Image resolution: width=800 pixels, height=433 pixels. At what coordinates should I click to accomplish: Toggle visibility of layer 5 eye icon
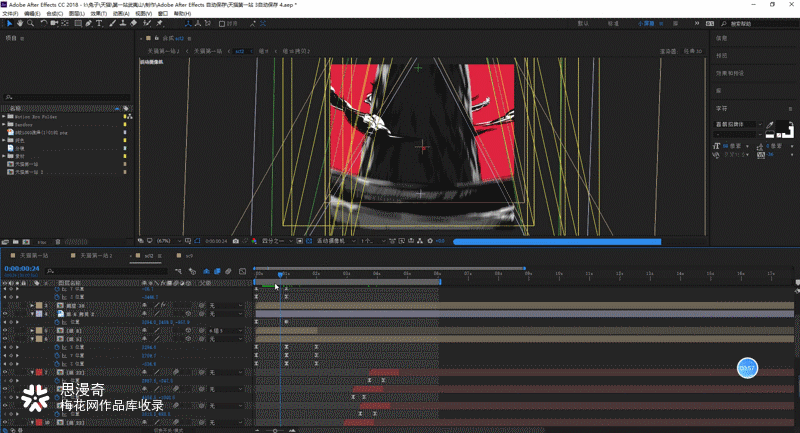[5, 330]
